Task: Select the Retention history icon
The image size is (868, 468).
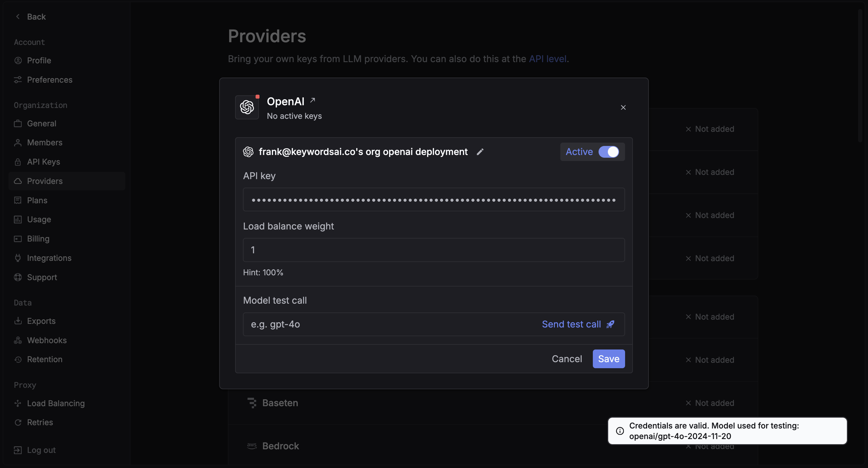Action: pyautogui.click(x=18, y=359)
